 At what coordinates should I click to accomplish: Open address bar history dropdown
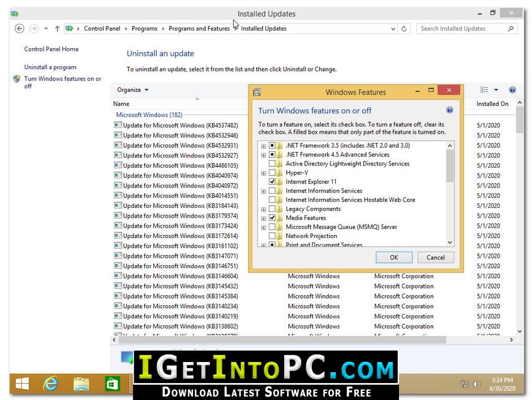(x=393, y=29)
